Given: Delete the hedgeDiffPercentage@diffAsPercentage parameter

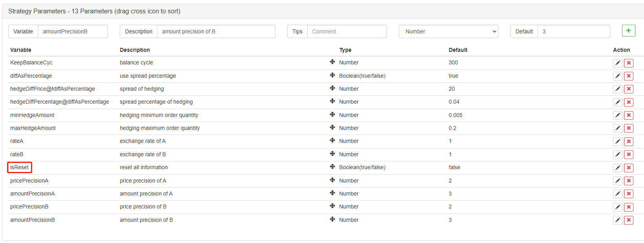Looking at the screenshot, I should click(x=629, y=102).
